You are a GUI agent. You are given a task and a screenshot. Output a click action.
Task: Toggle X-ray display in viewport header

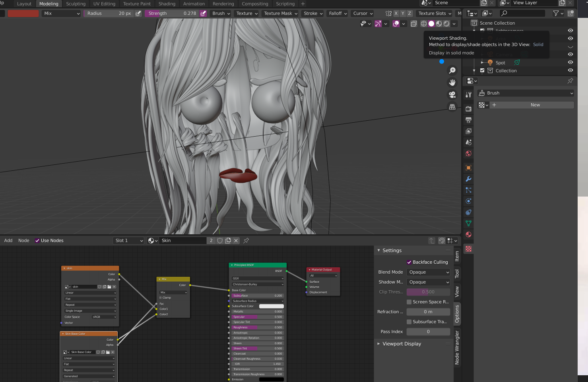(x=413, y=24)
